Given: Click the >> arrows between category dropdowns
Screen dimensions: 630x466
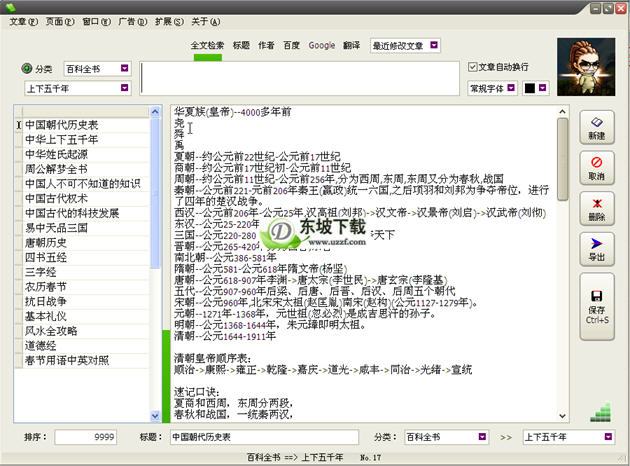Looking at the screenshot, I should pos(506,437).
